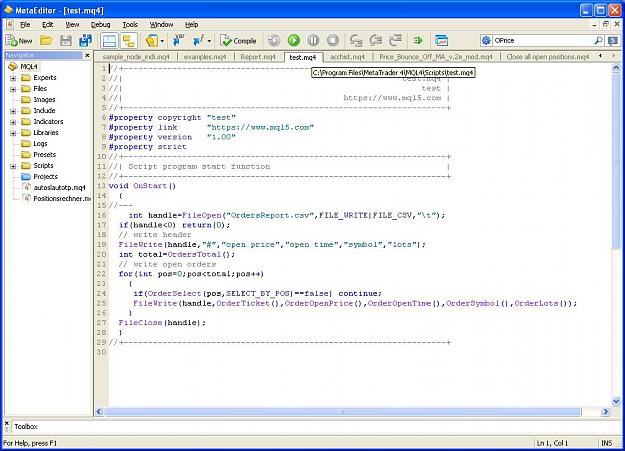
Task: Open the styler dropdown arrow
Action: click(x=163, y=41)
